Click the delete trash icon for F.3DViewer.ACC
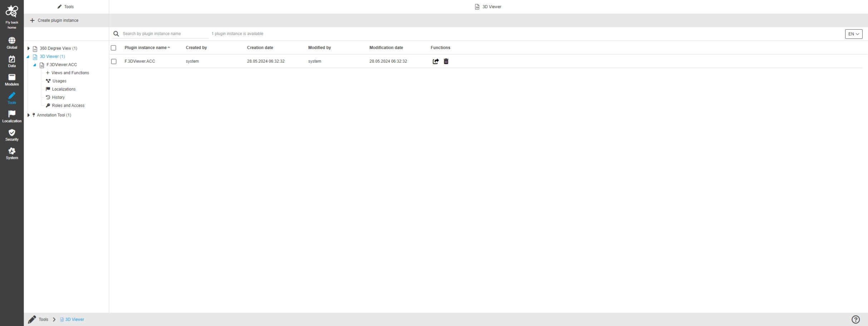Viewport: 868px width, 326px height. point(446,62)
